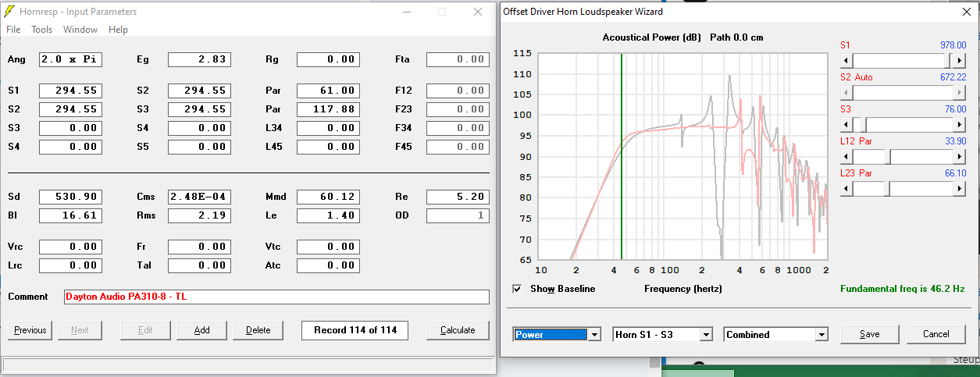Click the Bl field showing 16.61
Viewport: 980px width, 377px height.
click(70, 215)
